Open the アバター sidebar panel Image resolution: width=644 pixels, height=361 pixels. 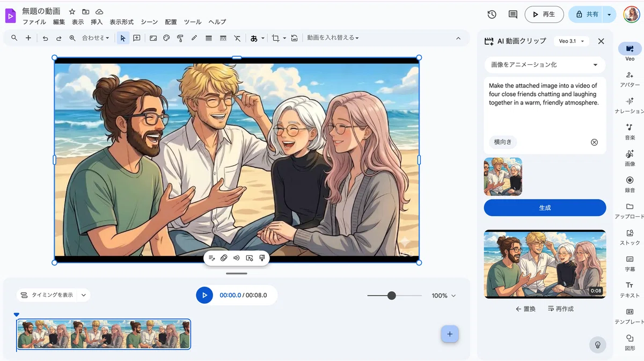click(630, 79)
